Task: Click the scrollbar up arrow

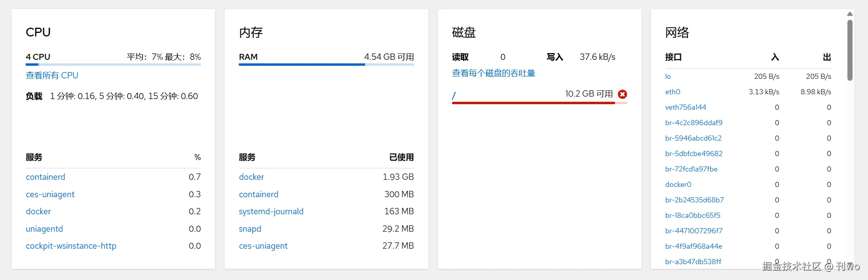Action: 850,14
